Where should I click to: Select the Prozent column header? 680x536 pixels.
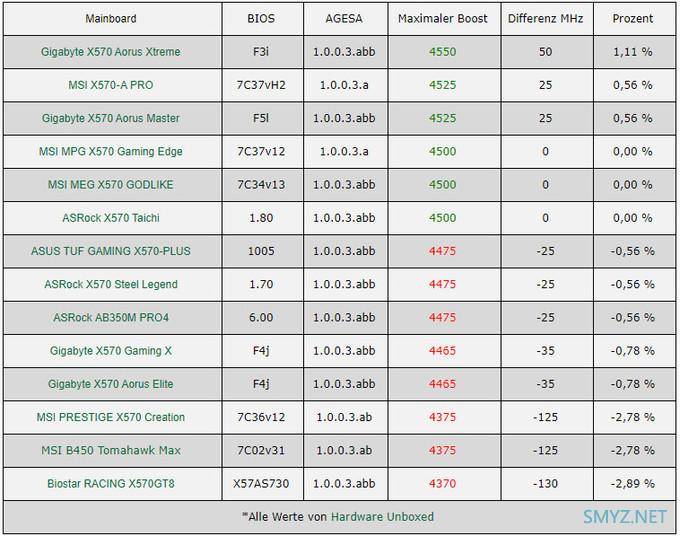[633, 19]
